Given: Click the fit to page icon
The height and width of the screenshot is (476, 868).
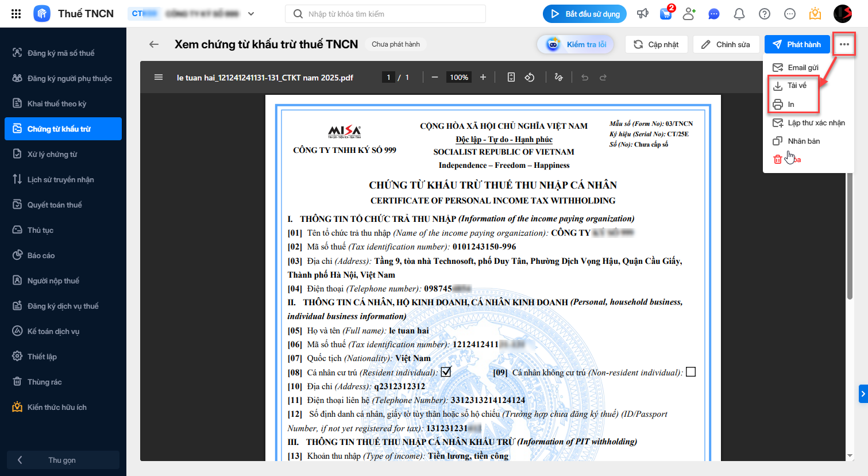Looking at the screenshot, I should pyautogui.click(x=511, y=77).
